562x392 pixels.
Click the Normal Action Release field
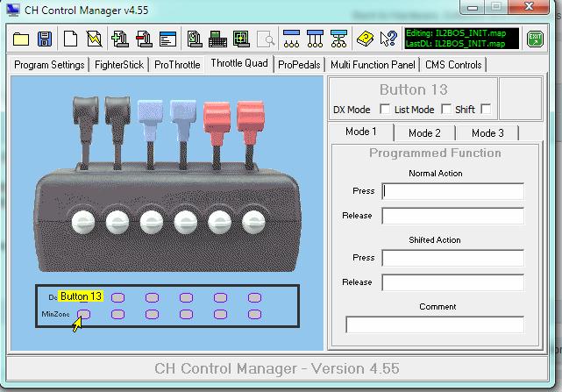(452, 216)
